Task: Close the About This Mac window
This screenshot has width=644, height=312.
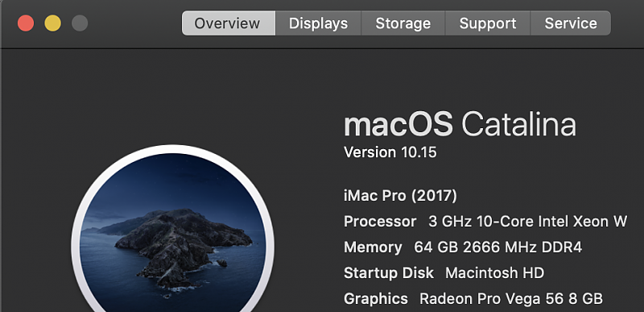Action: point(26,23)
